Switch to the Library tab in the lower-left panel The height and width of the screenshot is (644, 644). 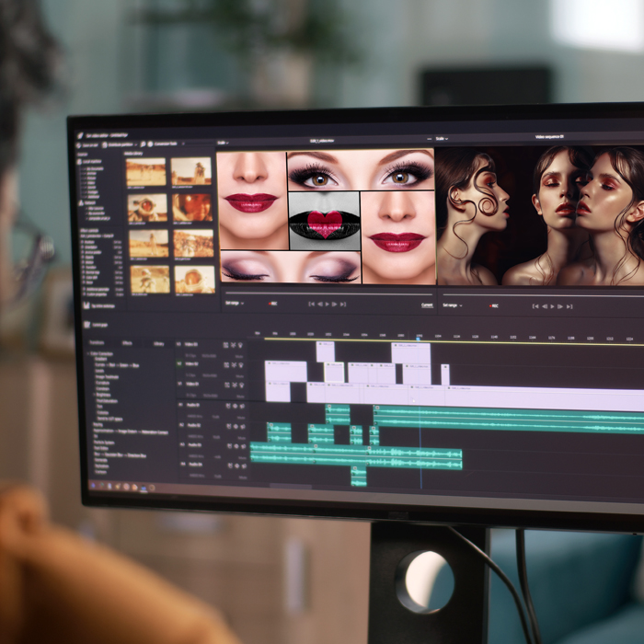158,343
